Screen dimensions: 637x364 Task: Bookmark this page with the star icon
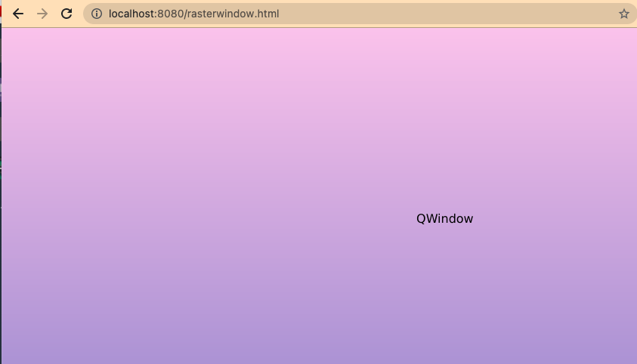pyautogui.click(x=624, y=14)
